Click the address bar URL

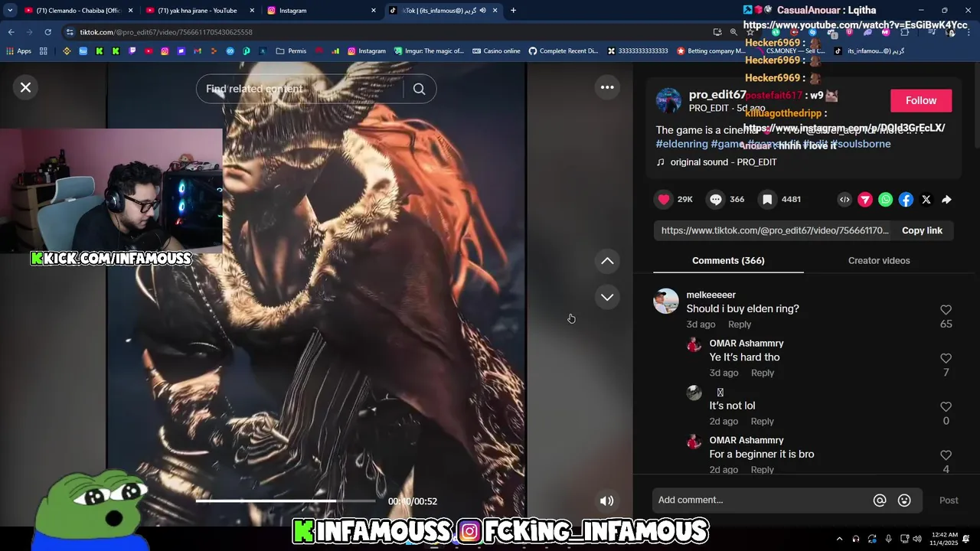coord(166,32)
